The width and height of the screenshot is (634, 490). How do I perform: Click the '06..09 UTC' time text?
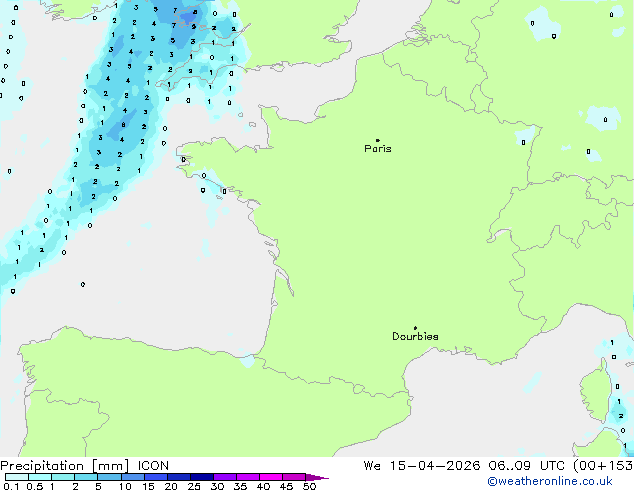pyautogui.click(x=526, y=466)
